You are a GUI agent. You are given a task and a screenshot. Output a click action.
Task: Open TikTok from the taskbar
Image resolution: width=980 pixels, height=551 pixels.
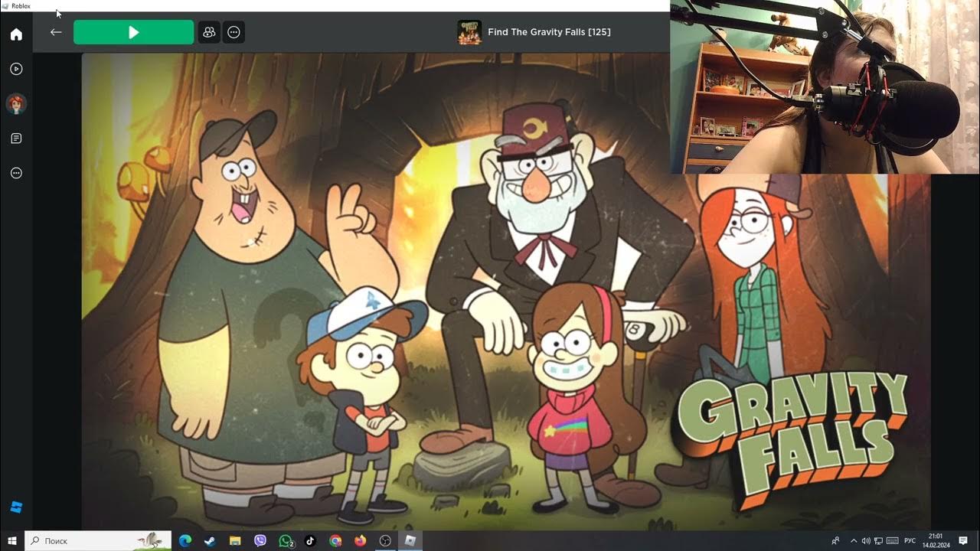(x=310, y=540)
